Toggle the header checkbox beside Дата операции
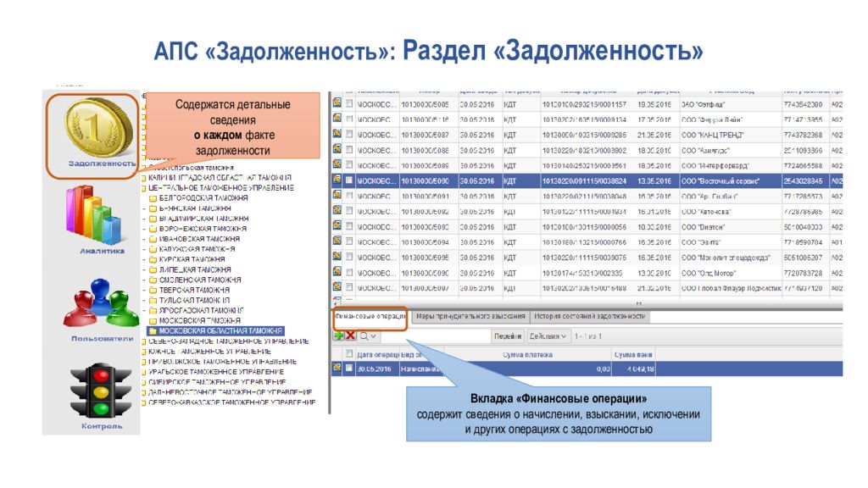The height and width of the screenshot is (488, 868). click(349, 353)
